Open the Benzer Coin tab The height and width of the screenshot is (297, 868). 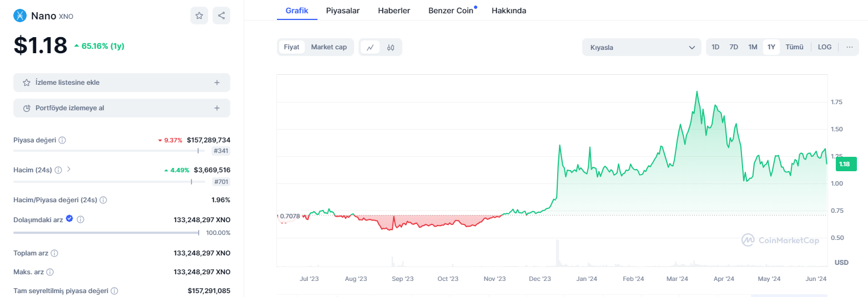[451, 11]
